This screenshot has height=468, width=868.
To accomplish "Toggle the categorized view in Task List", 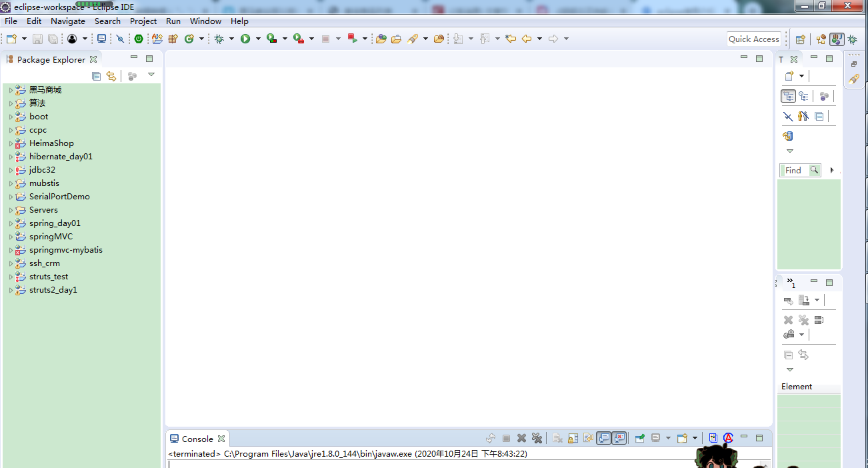I will (x=788, y=96).
